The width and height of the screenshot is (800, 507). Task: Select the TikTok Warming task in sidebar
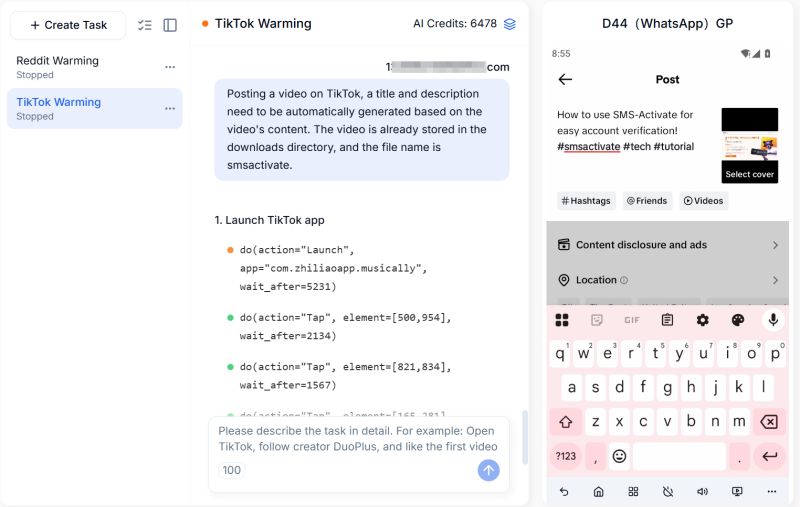coord(95,108)
